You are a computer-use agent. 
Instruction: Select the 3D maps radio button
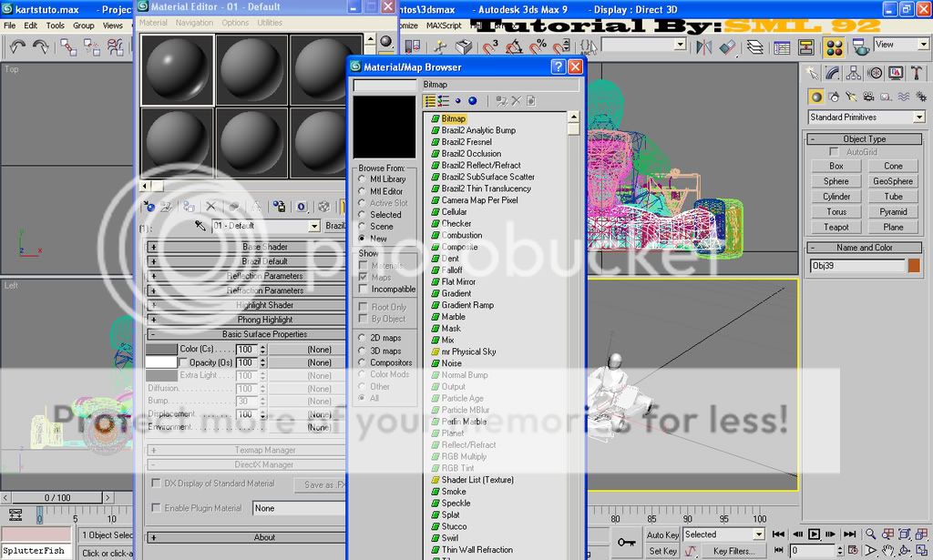[362, 351]
